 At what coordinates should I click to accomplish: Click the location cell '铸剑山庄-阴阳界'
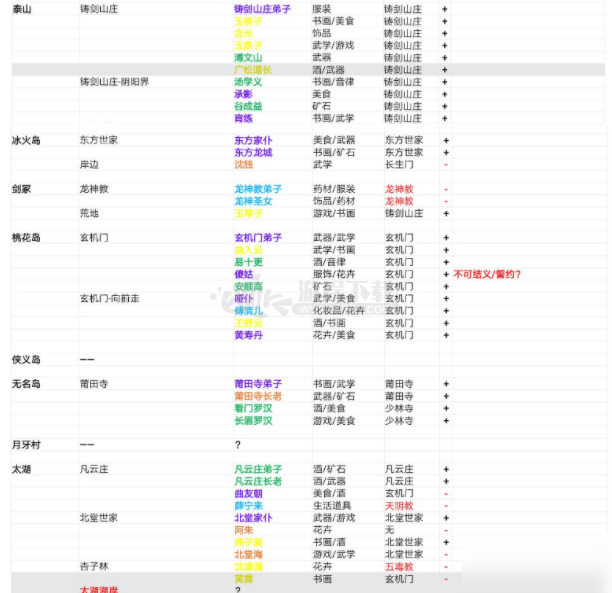[x=114, y=82]
